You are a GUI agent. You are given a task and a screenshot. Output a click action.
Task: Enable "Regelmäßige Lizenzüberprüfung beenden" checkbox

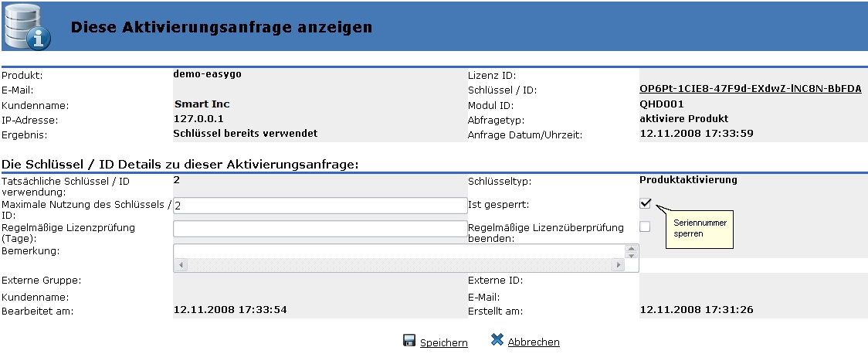coord(646,226)
